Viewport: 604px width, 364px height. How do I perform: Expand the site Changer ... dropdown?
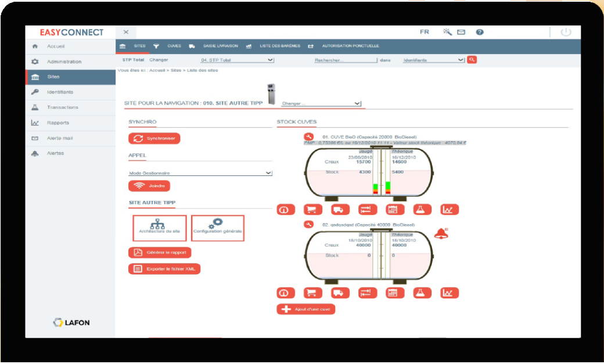321,103
